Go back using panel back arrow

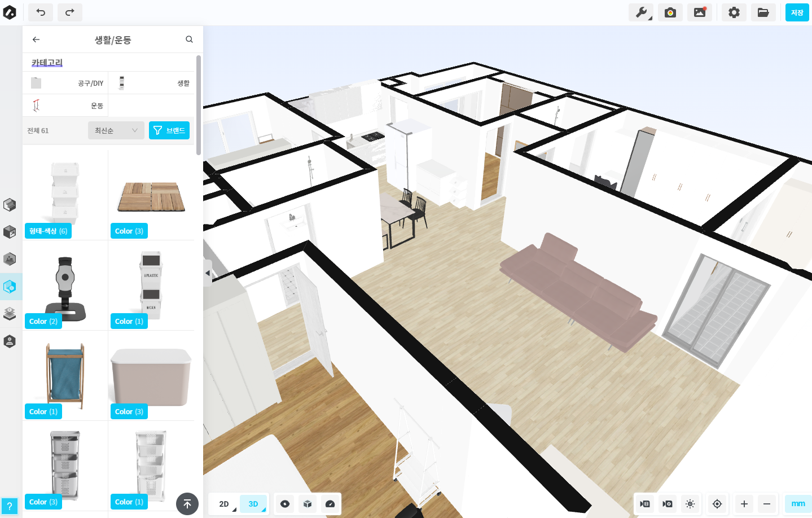(x=36, y=39)
